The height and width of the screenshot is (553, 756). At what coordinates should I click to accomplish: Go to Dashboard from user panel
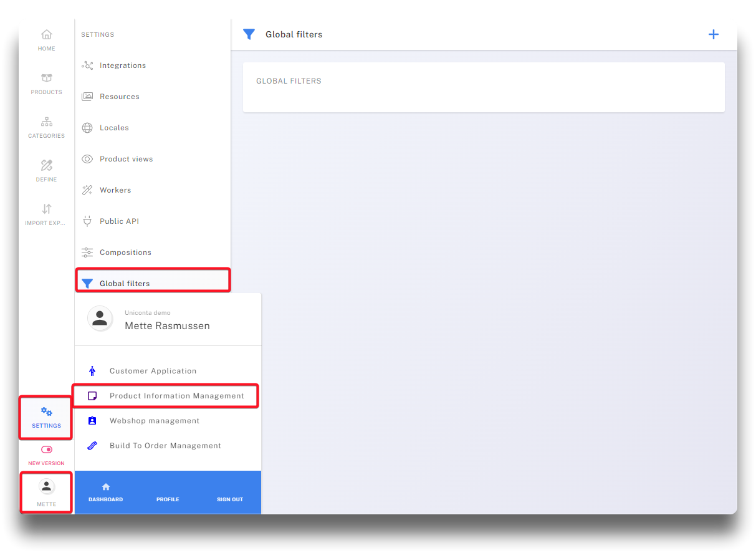click(105, 493)
